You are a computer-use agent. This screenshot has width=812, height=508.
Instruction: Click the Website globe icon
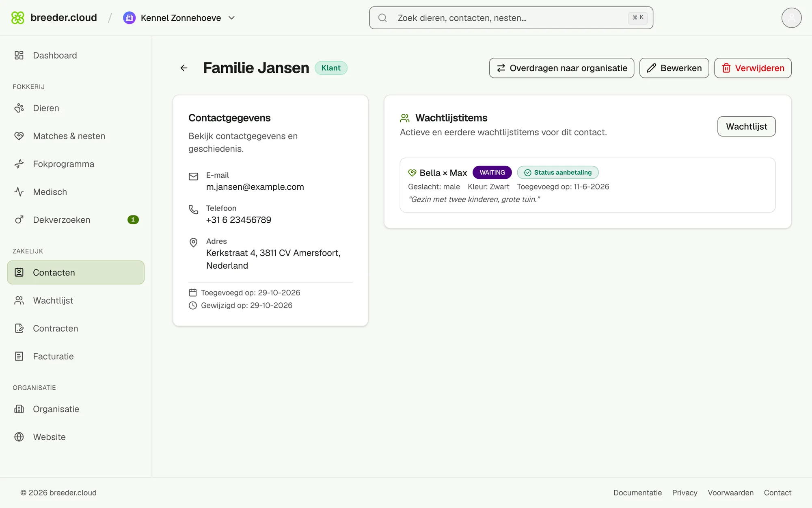click(19, 437)
